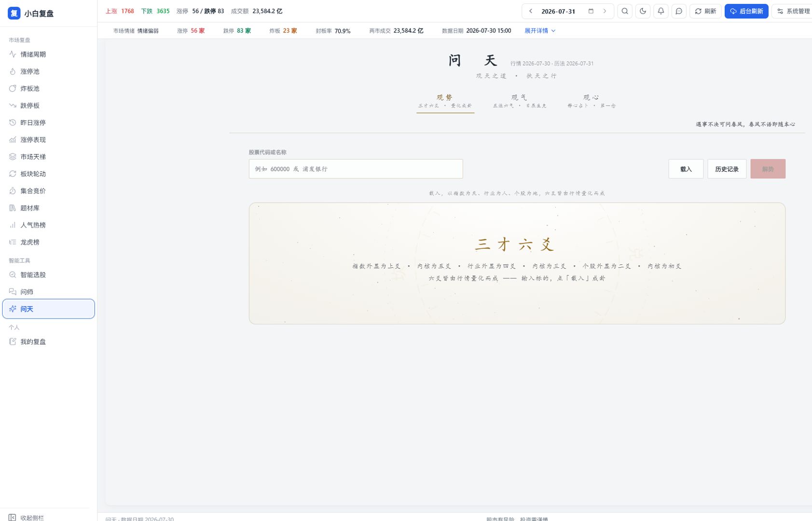
Task: Click the 市场天梯 layers icon
Action: [x=13, y=157]
